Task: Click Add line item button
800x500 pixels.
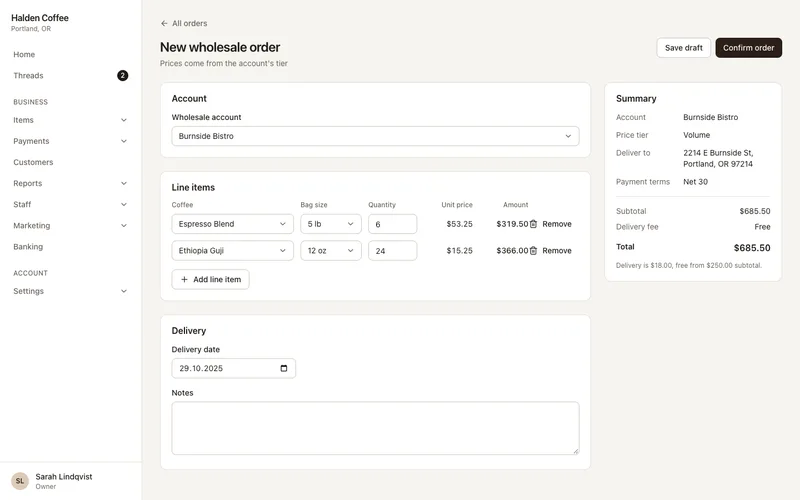Action: [x=210, y=280]
